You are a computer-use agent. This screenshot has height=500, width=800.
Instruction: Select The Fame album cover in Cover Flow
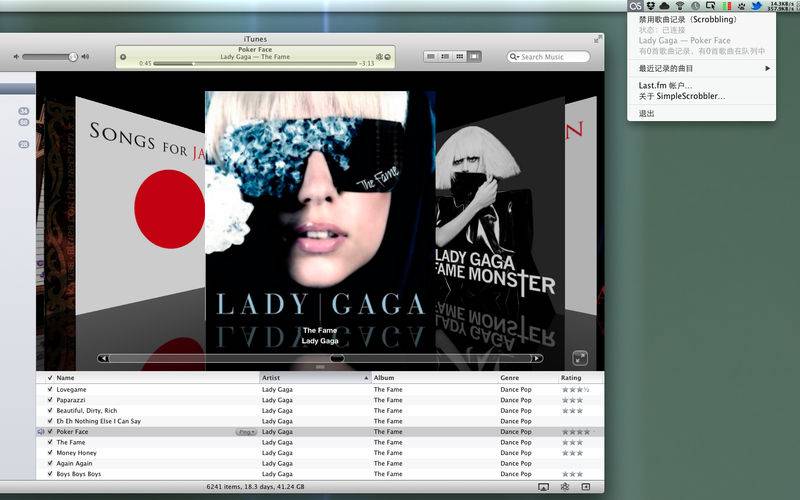320,205
